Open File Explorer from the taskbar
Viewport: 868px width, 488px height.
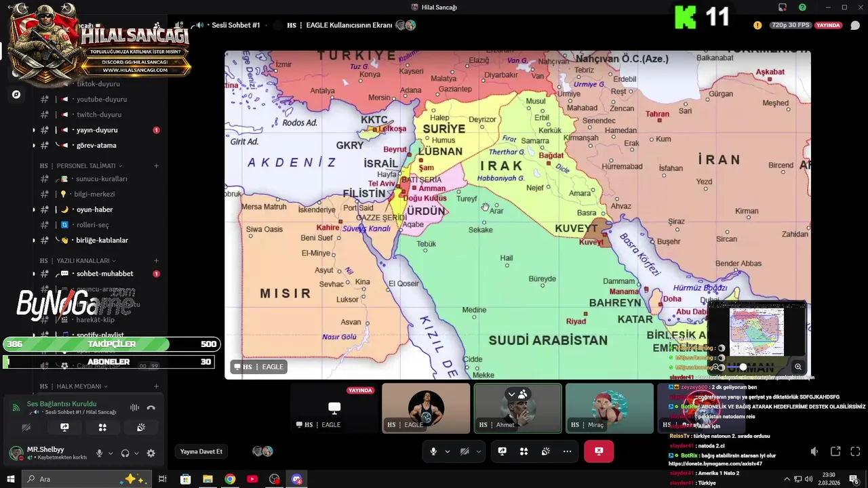click(x=208, y=479)
